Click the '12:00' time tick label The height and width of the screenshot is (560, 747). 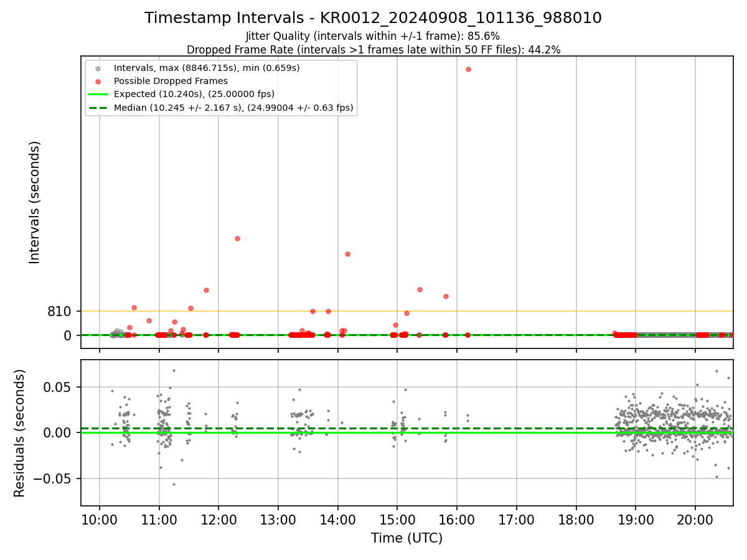[218, 520]
